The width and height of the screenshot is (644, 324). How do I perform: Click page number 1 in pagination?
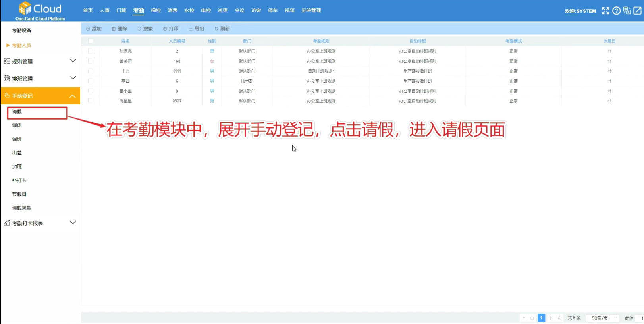point(541,318)
